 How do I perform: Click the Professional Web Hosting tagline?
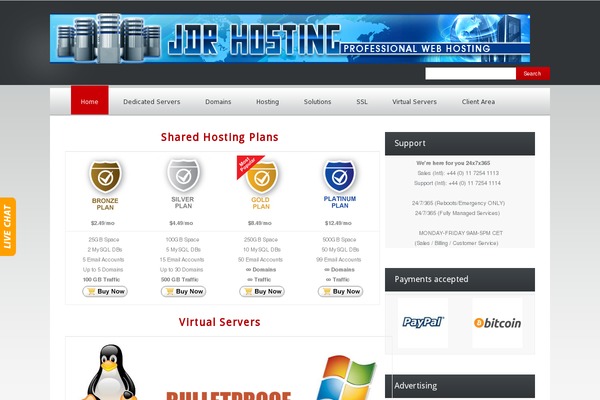pyautogui.click(x=417, y=49)
